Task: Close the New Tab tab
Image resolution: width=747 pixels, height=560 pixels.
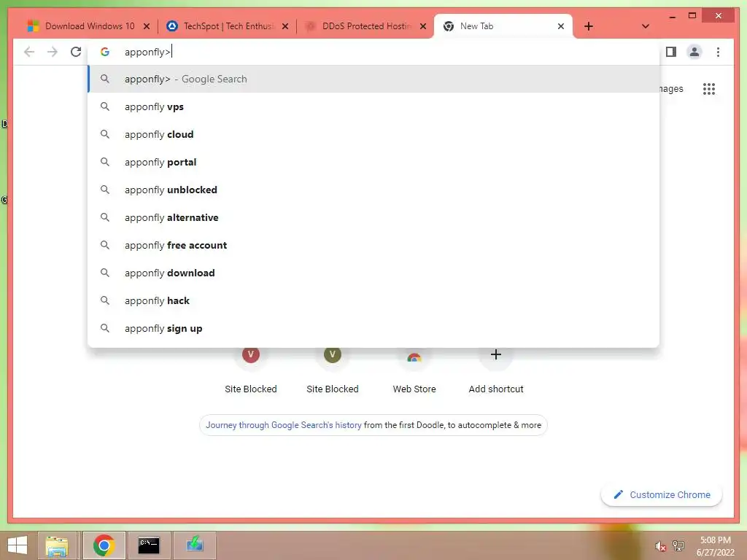Action: click(561, 26)
